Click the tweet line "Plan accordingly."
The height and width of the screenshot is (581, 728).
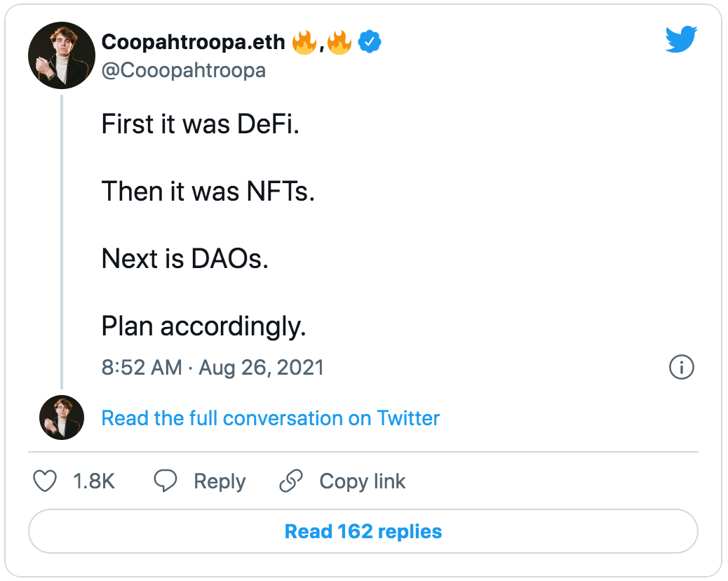[x=203, y=326]
